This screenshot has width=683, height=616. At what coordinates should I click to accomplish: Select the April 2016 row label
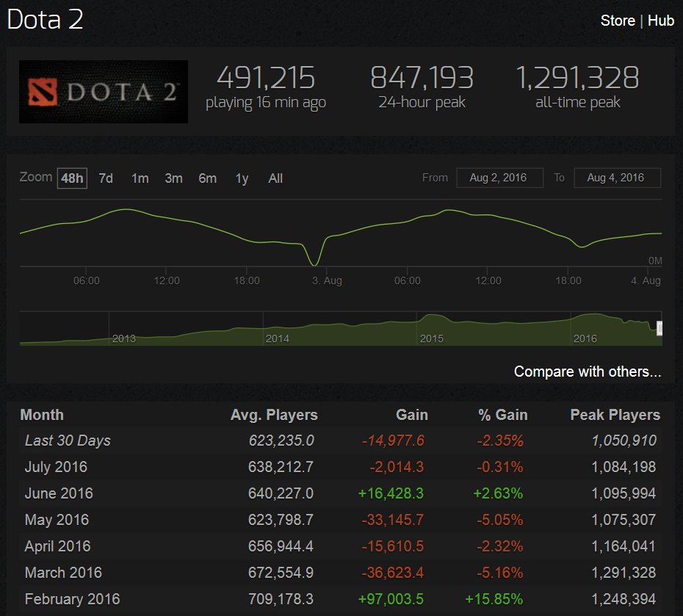point(57,546)
